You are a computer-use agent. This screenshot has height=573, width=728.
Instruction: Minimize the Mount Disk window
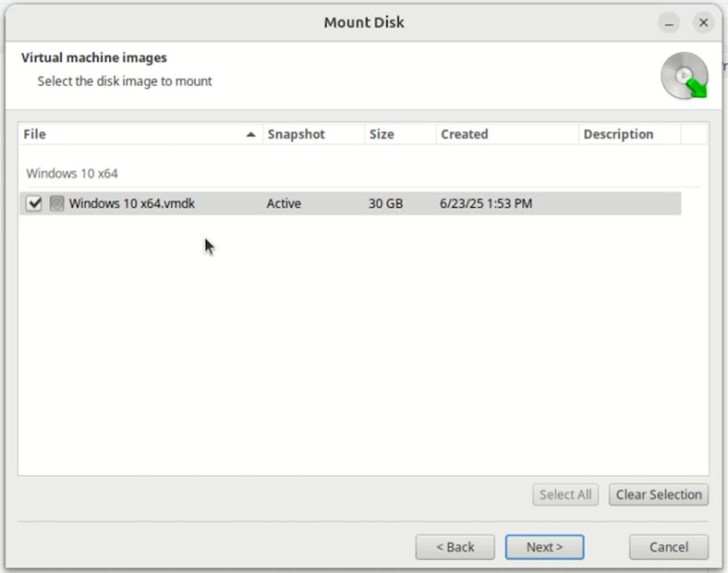(669, 23)
